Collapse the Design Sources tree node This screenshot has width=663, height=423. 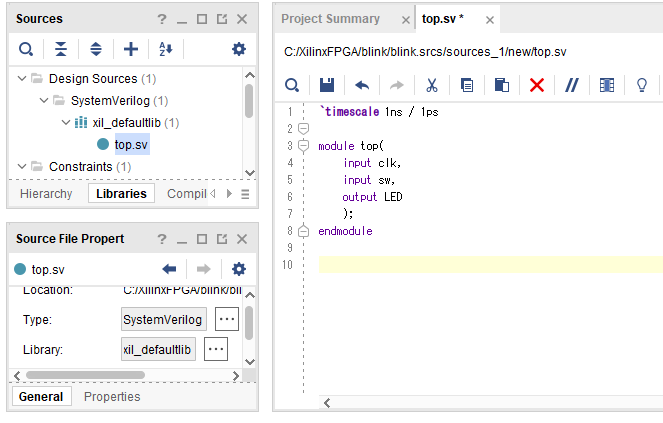22,78
